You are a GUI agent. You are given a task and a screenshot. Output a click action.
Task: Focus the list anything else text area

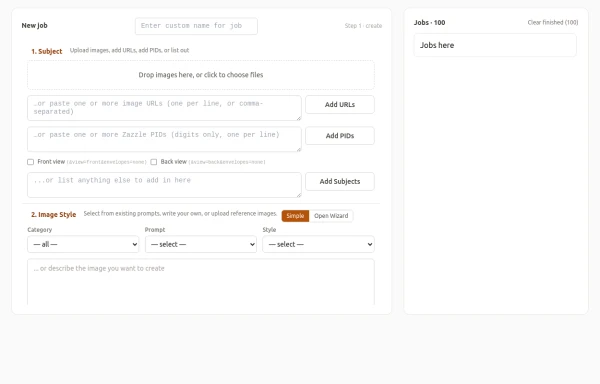click(x=164, y=185)
